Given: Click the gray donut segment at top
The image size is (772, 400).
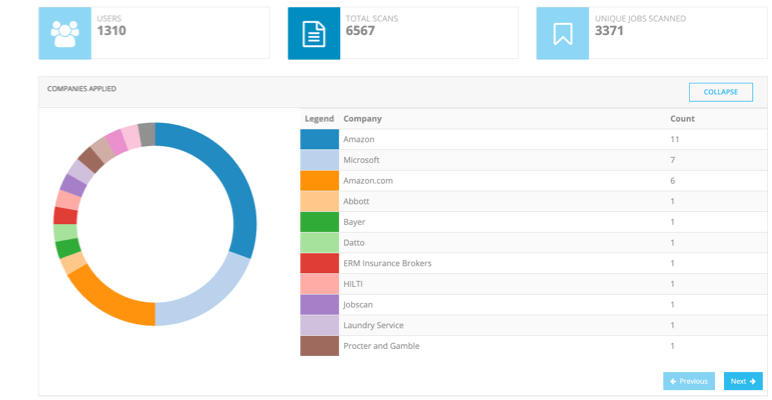Looking at the screenshot, I should 147,134.
